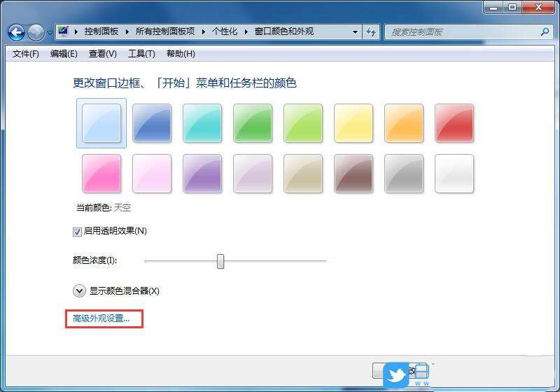Open the address bar history dropdown

(x=355, y=31)
